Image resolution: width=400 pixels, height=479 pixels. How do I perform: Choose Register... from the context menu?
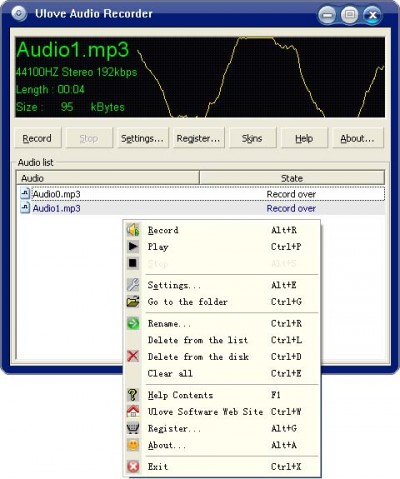(222, 428)
